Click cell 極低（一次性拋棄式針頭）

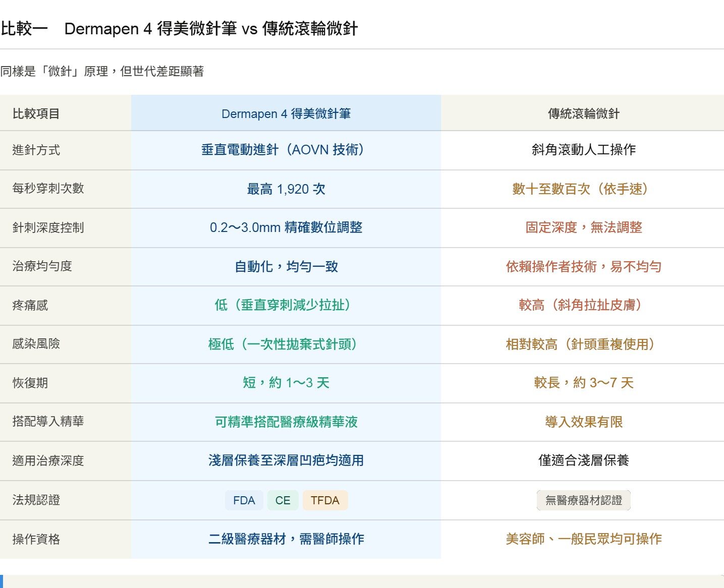(x=286, y=344)
